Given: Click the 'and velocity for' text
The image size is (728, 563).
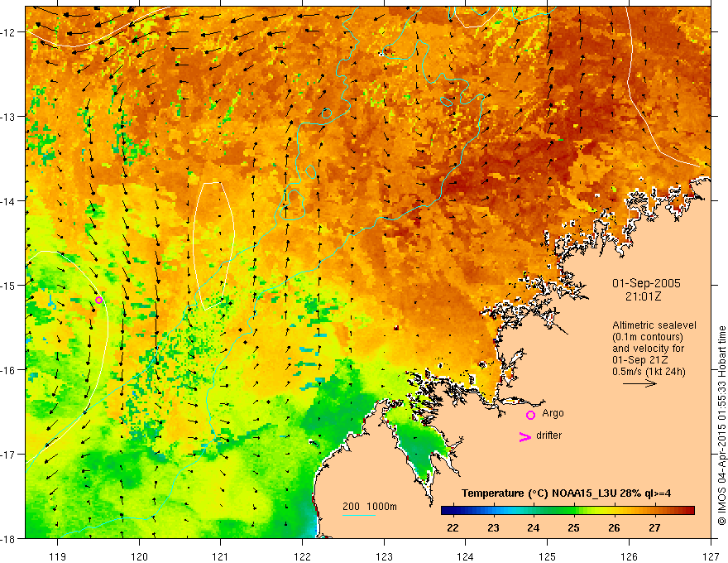Looking at the screenshot, I should (648, 349).
